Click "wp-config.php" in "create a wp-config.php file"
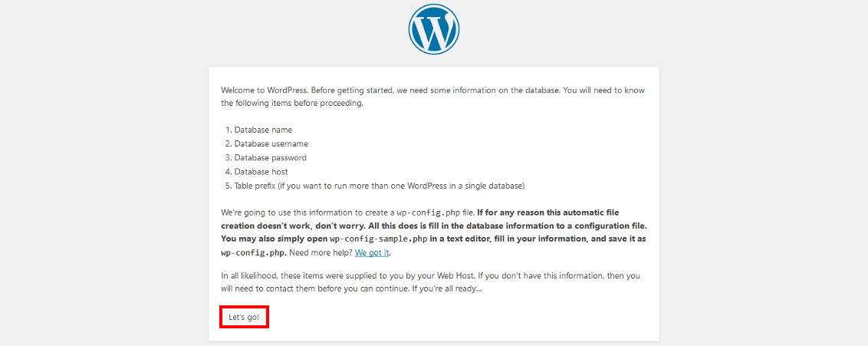The height and width of the screenshot is (346, 868). (428, 211)
